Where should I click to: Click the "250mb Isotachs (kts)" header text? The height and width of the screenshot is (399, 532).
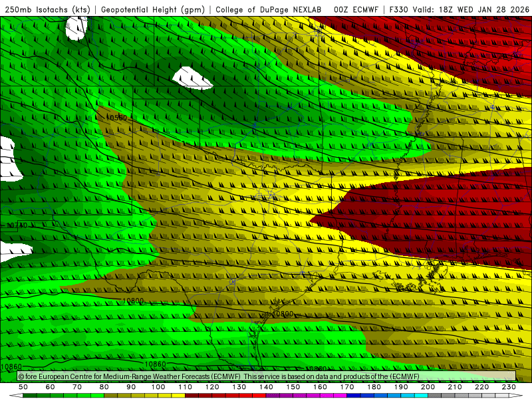coord(47,9)
